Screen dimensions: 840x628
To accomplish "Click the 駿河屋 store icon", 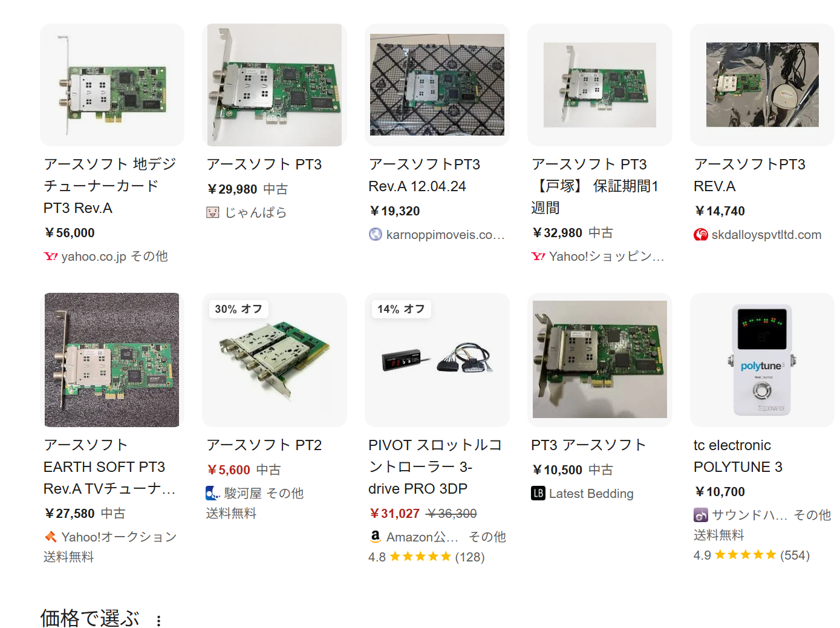I will tap(213, 494).
